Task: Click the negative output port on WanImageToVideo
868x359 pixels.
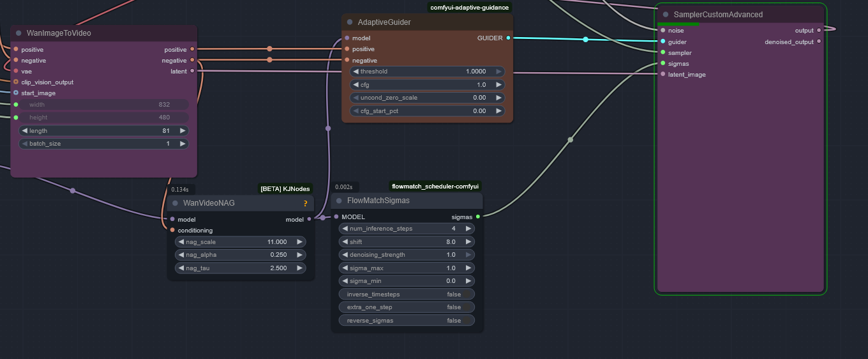Action: click(192, 60)
